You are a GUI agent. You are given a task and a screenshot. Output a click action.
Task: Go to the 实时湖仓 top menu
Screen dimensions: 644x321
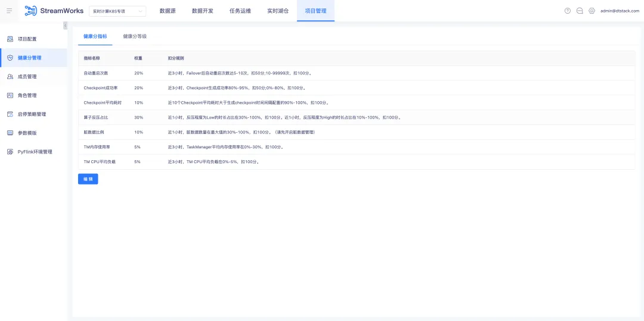click(x=278, y=11)
